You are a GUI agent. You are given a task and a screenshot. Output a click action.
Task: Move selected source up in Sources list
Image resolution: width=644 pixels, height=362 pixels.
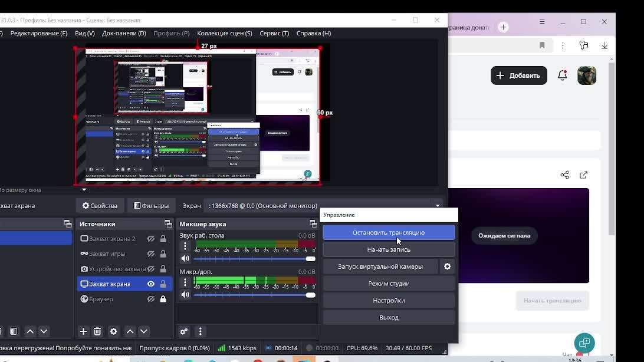[130, 331]
